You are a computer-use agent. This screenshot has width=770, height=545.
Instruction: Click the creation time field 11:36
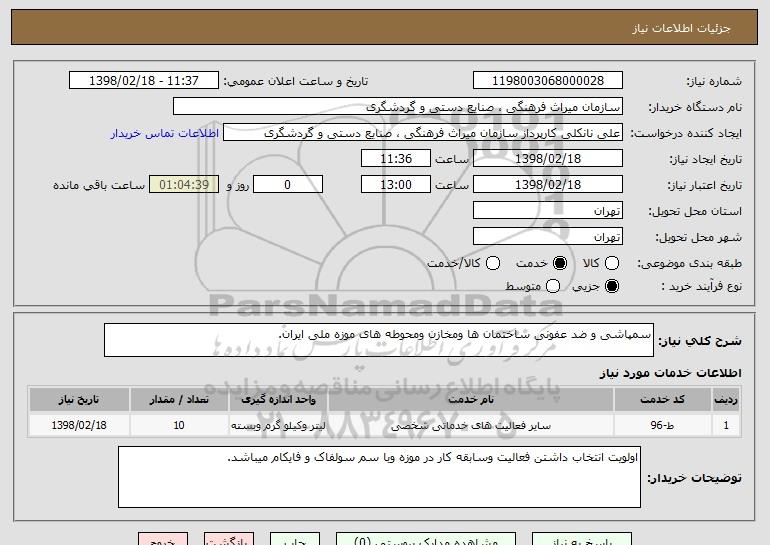(x=396, y=159)
